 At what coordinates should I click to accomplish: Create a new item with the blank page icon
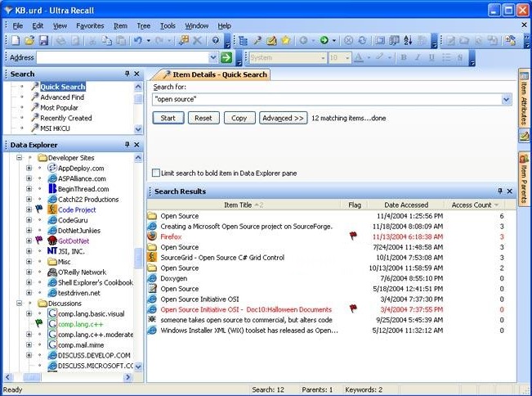click(x=16, y=40)
